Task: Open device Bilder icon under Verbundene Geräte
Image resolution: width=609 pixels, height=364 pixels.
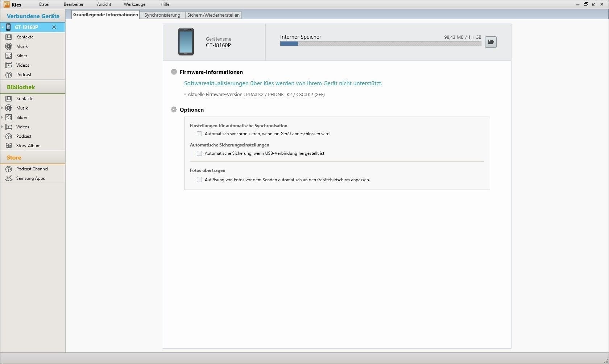Action: coord(9,56)
